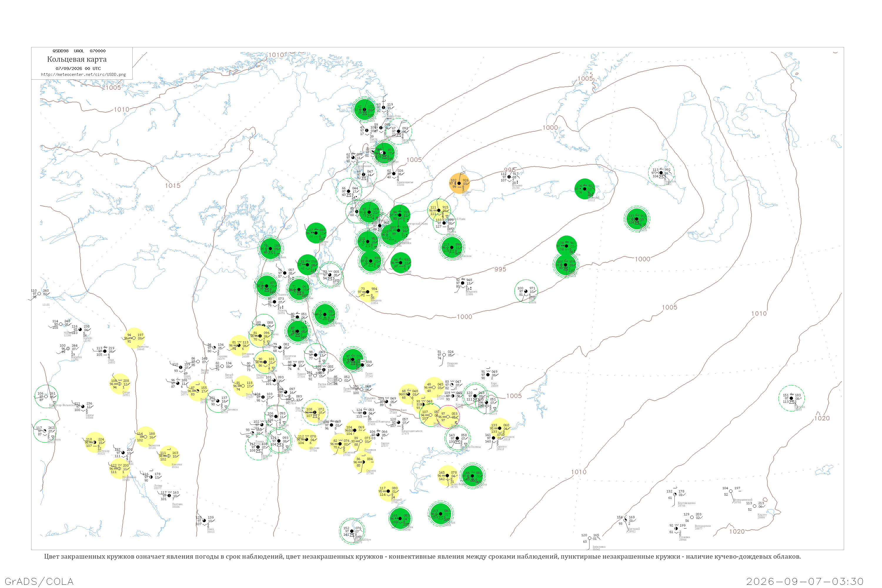This screenshot has width=882, height=588.
Task: Click the yellow Житомир station circle
Action: (x=94, y=442)
